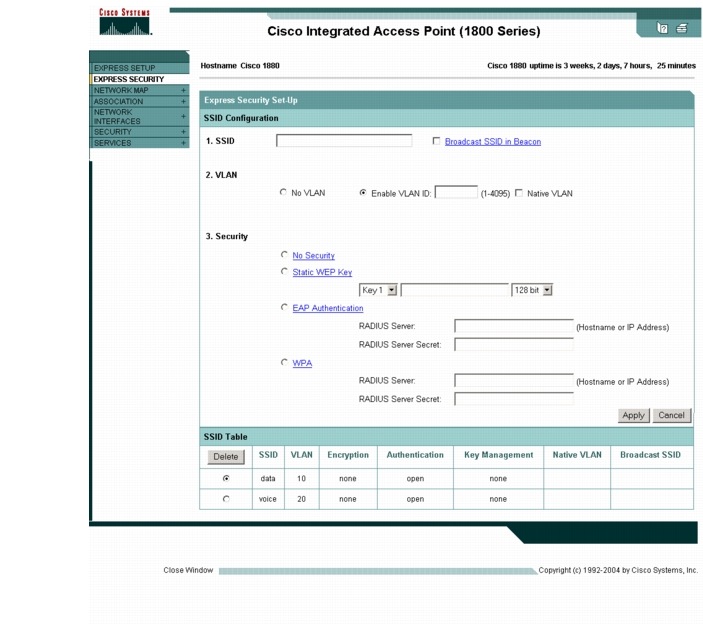
Task: Open the help icon in the header
Action: [662, 28]
